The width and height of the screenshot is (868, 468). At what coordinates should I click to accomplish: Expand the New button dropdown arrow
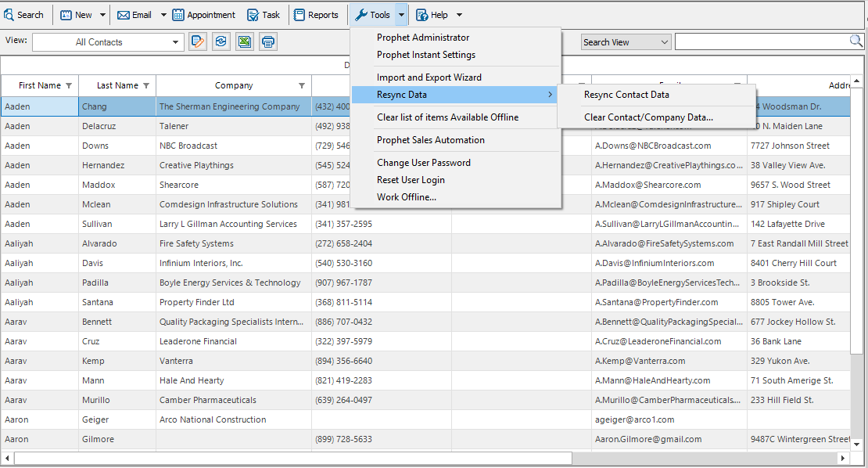102,15
